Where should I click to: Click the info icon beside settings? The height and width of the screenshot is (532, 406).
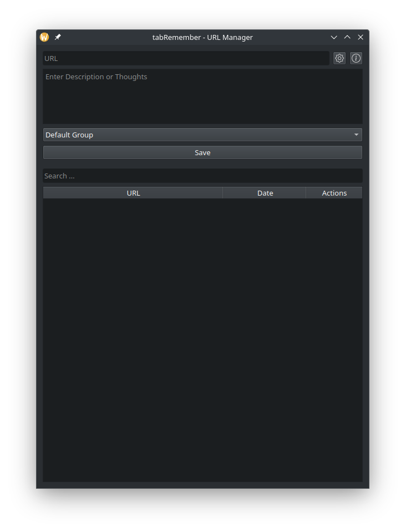pyautogui.click(x=356, y=58)
